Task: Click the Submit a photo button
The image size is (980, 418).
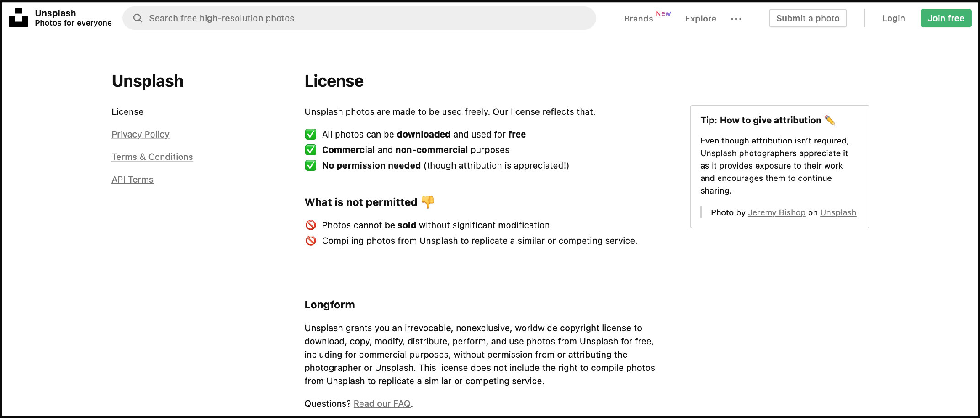Action: [808, 18]
